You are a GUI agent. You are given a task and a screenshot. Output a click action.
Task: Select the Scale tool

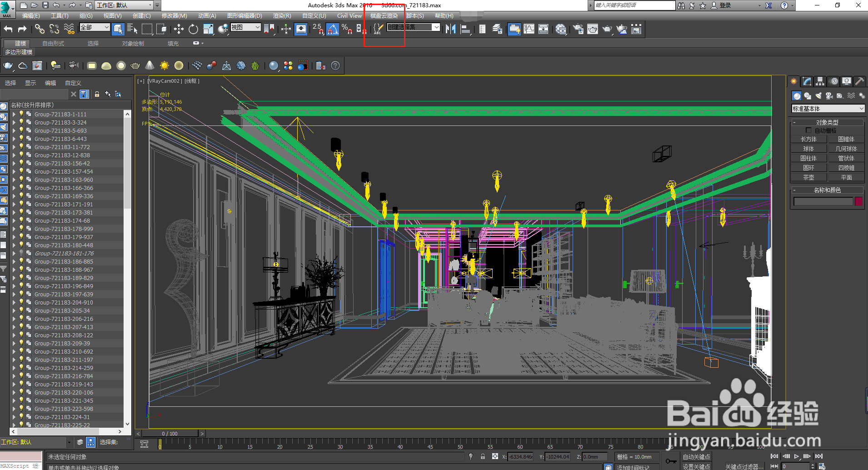[x=208, y=29]
